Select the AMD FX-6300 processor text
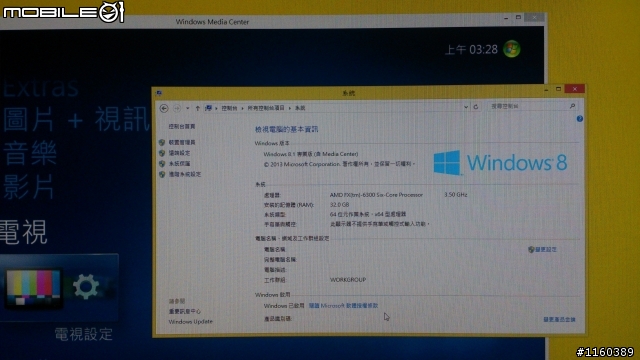The width and height of the screenshot is (640, 360). pyautogui.click(x=376, y=195)
